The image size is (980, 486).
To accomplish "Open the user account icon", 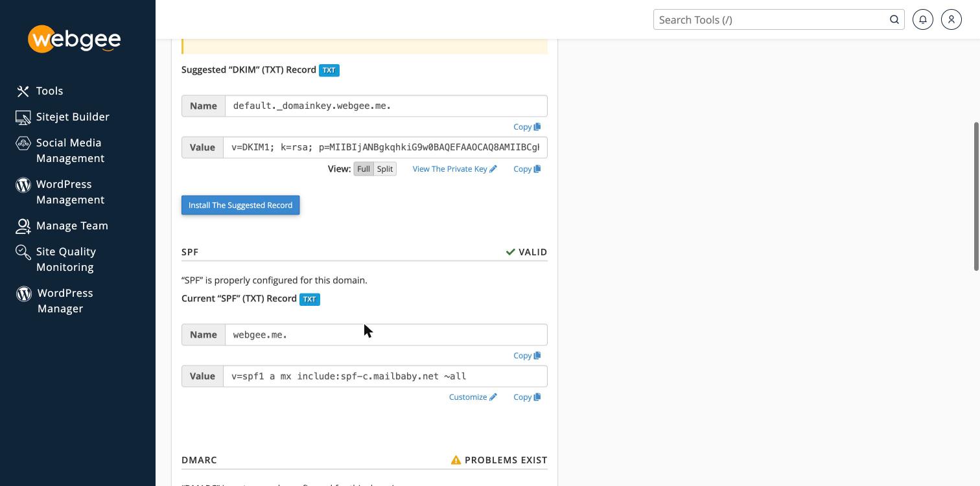I will pos(951,19).
